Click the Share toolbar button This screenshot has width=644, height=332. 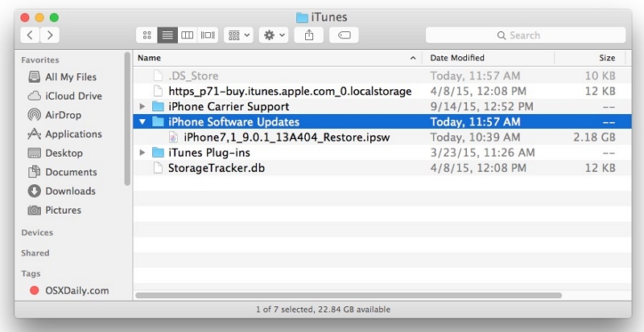(x=309, y=35)
